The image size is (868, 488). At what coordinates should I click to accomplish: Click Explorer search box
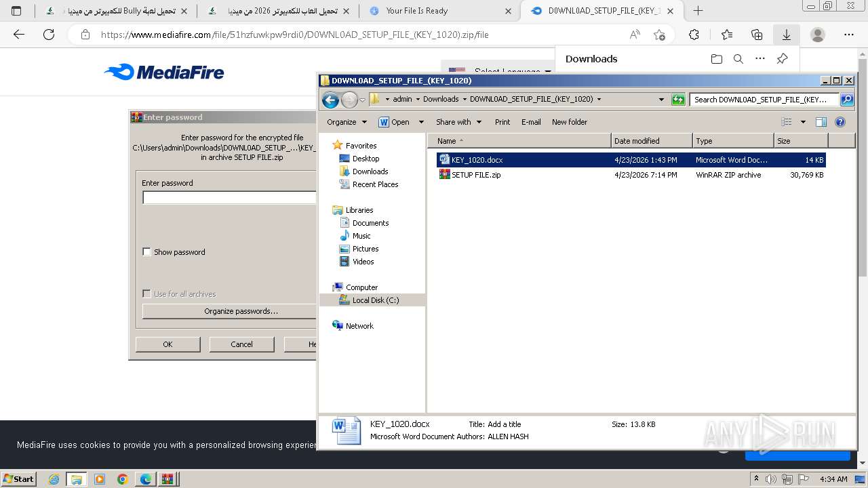point(765,100)
